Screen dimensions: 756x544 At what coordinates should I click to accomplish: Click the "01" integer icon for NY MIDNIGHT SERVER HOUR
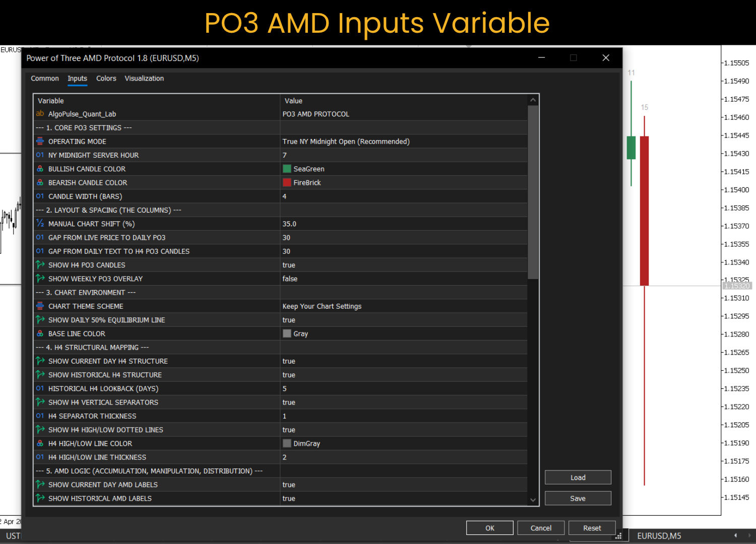(x=40, y=155)
